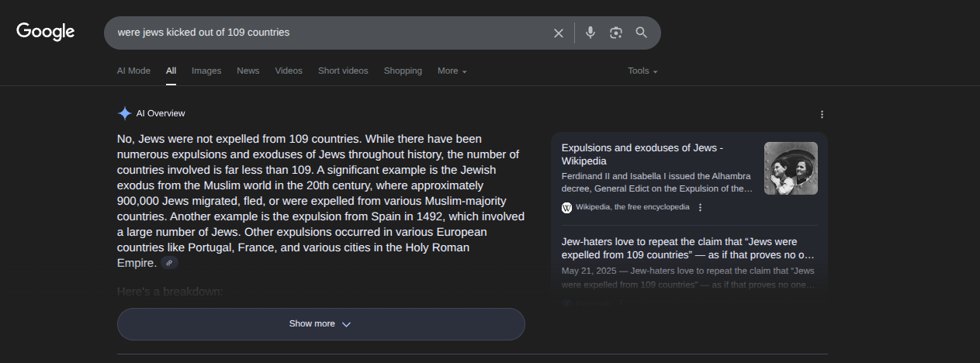Open 'Jew-haters love to repeat the claim' article
The image size is (980, 363).
688,248
